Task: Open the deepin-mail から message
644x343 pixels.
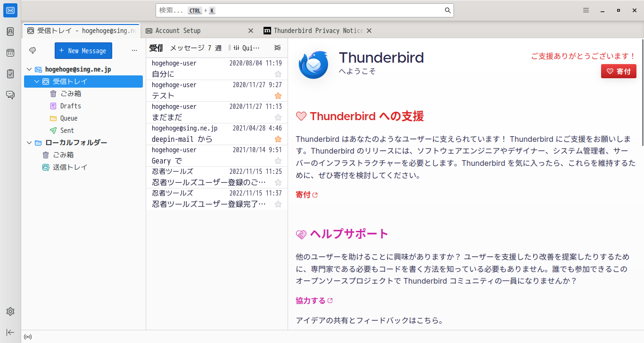Action: pyautogui.click(x=217, y=134)
